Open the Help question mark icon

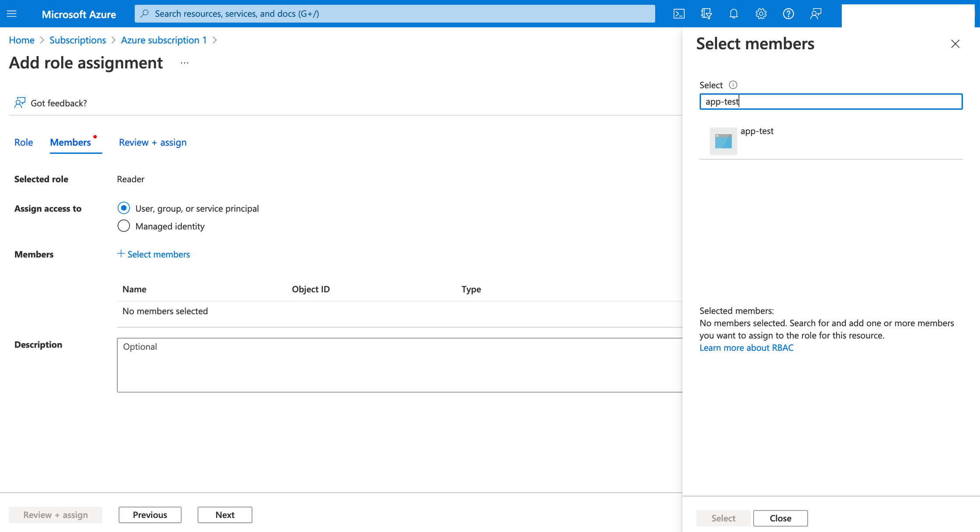788,14
